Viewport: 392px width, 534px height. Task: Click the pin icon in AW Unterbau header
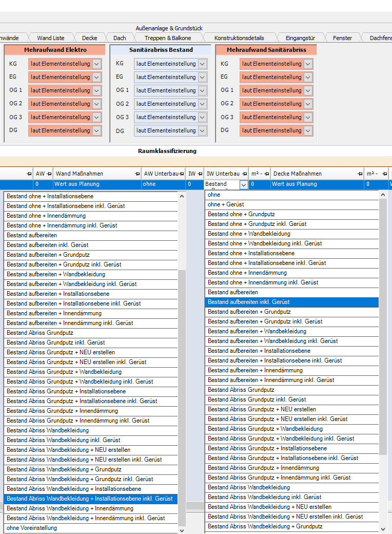point(182,174)
